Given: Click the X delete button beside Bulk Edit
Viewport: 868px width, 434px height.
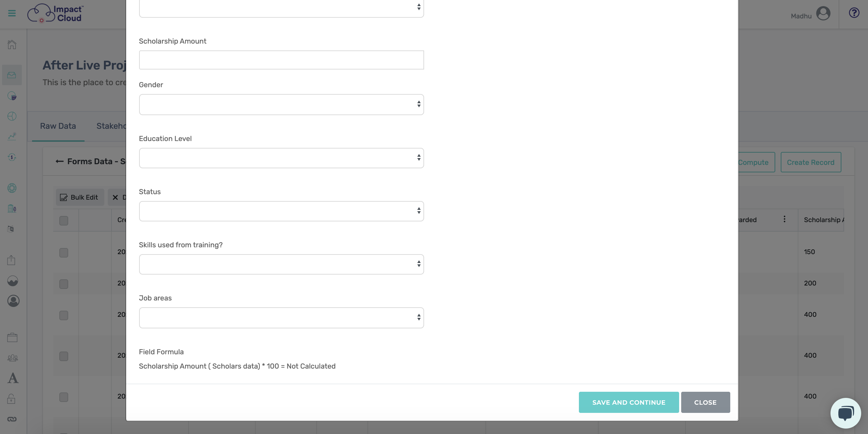Looking at the screenshot, I should tap(117, 198).
